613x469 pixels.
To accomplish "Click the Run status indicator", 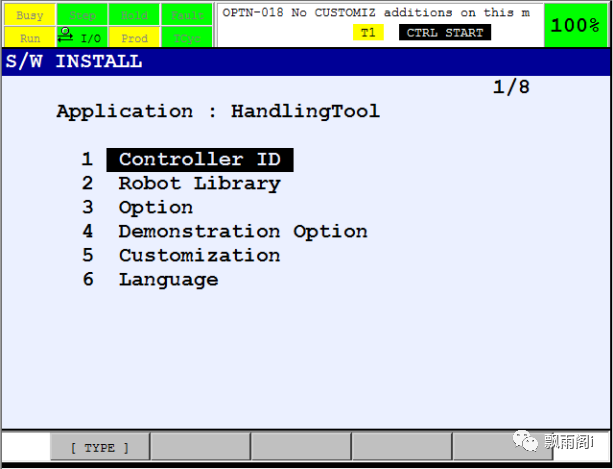I will pos(30,38).
